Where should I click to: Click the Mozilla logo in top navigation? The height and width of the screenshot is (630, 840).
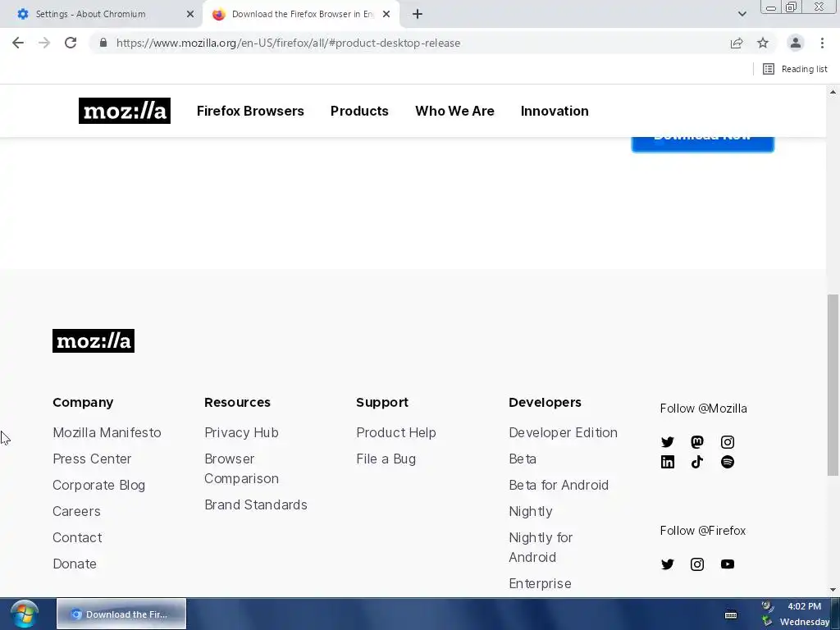coord(125,111)
